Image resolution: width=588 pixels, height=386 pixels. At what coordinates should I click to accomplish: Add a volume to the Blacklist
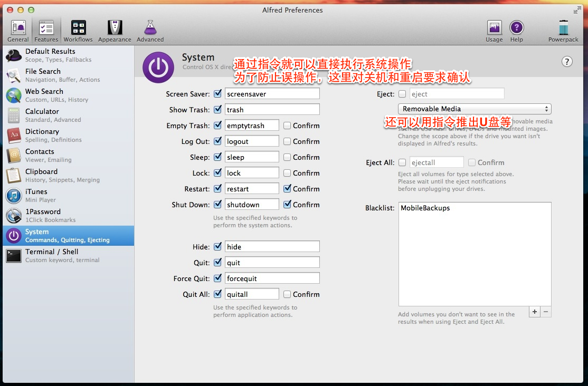tap(534, 312)
